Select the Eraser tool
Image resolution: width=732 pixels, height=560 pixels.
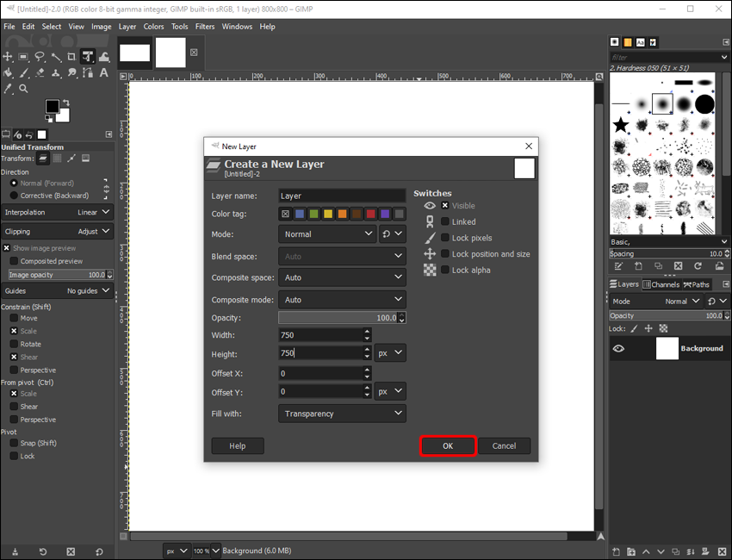40,73
